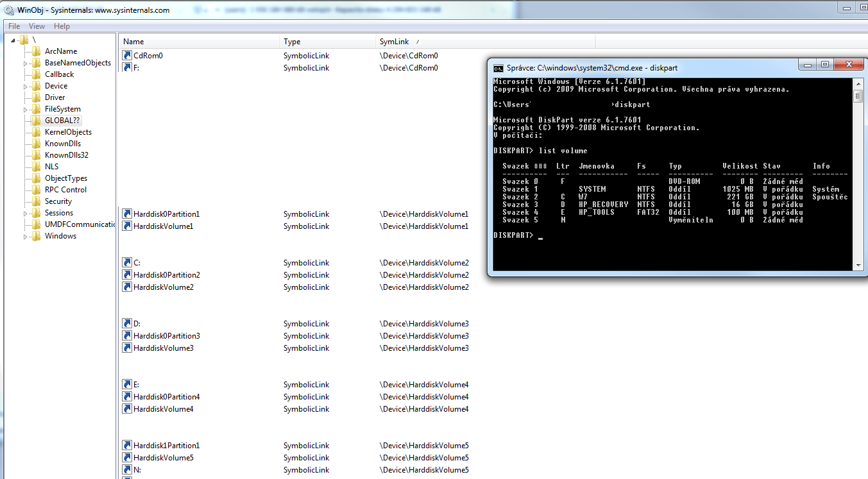Click the symbolic link icon for CdRom0
Viewport: 868px width, 479px height.
127,56
